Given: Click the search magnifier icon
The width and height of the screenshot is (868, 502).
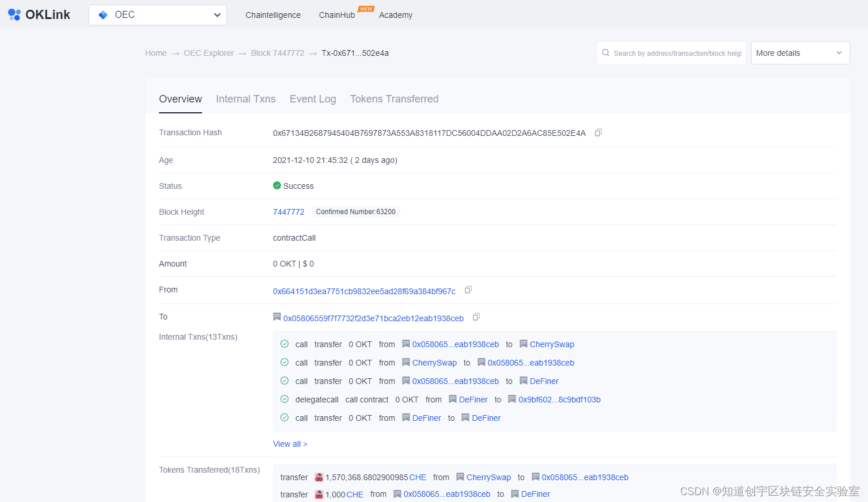Looking at the screenshot, I should point(605,53).
